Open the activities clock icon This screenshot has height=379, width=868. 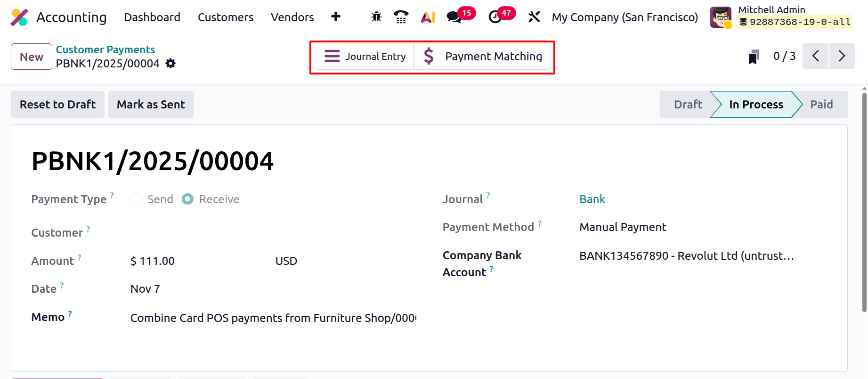tap(495, 17)
